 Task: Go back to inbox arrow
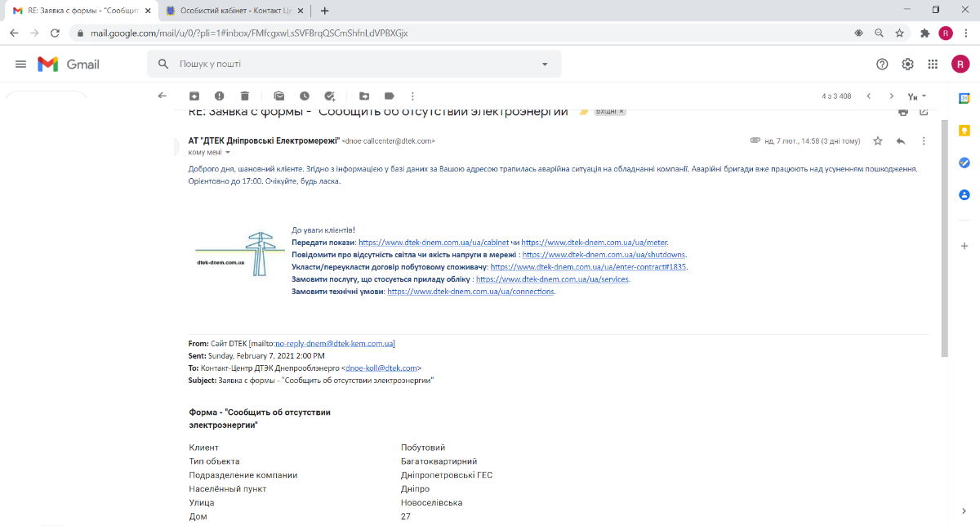click(162, 96)
